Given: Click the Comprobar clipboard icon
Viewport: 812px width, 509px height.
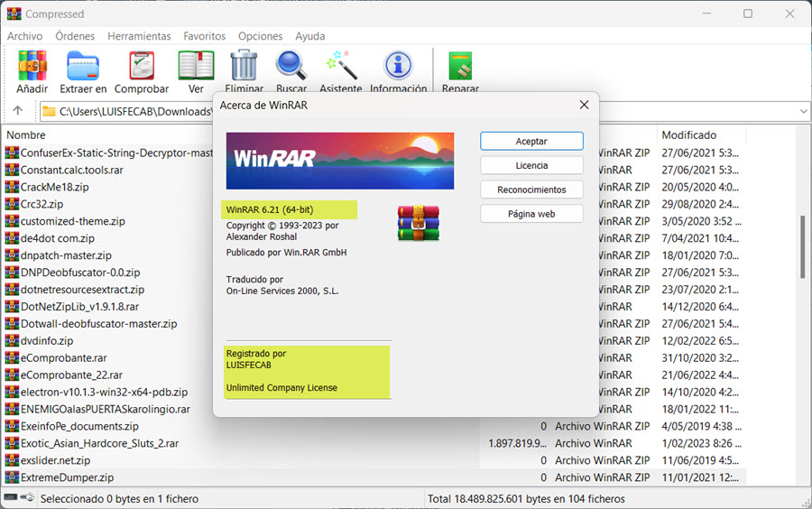Looking at the screenshot, I should [142, 65].
